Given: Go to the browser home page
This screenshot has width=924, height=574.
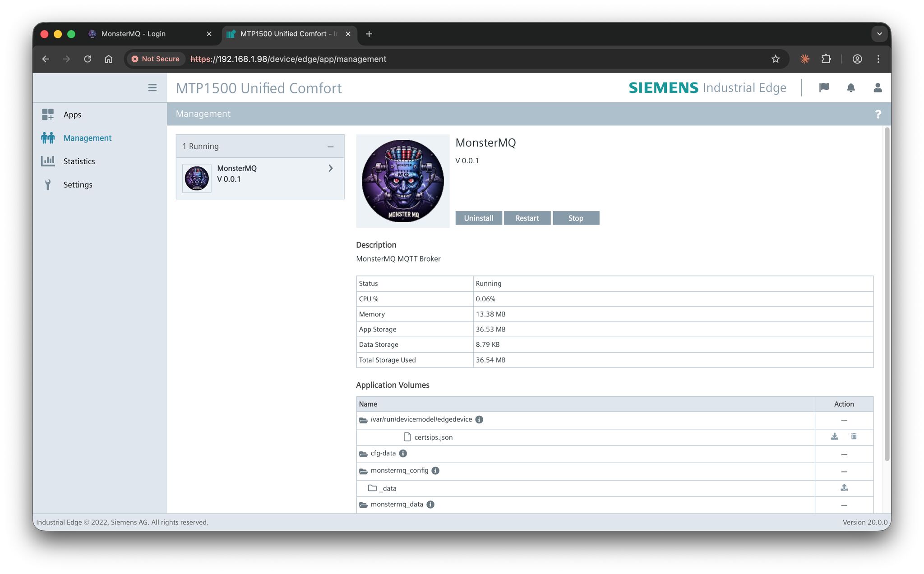Looking at the screenshot, I should (x=109, y=59).
